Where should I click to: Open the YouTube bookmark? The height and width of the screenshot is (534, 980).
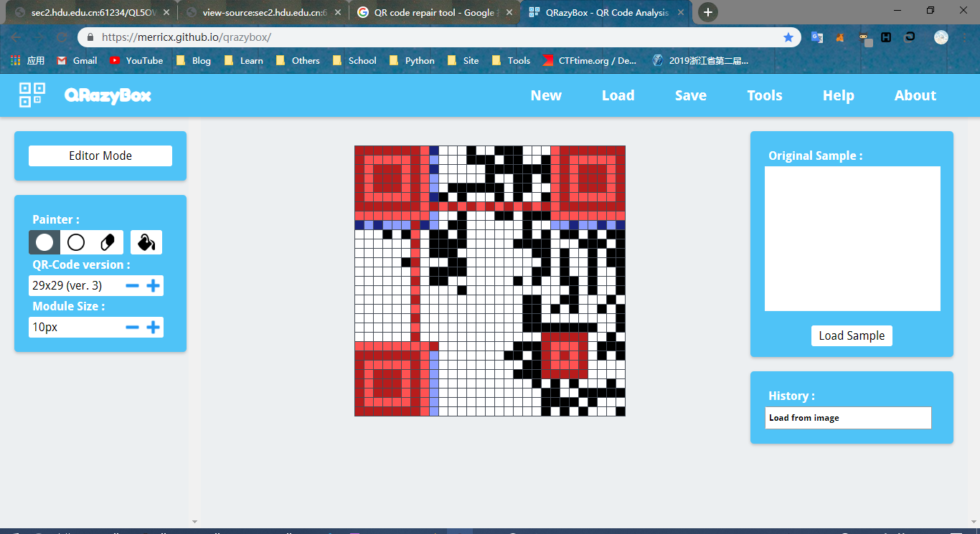pyautogui.click(x=136, y=61)
